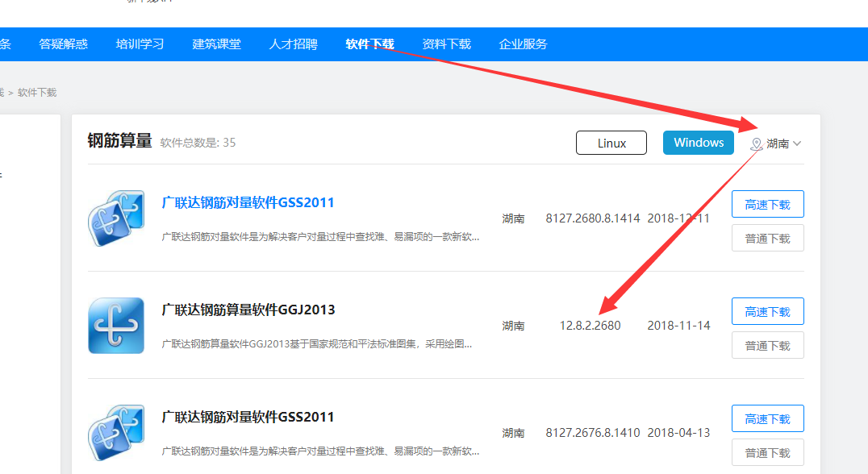Click 高速下载 for GSS2011 version 8127.2676.8.1410
The height and width of the screenshot is (474, 868).
768,419
